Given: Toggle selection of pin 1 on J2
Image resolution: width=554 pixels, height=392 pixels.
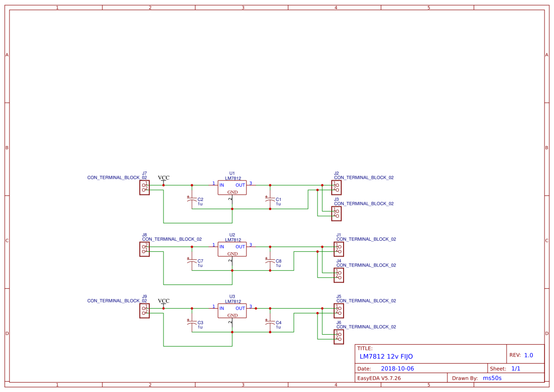Looking at the screenshot, I should click(x=337, y=184).
